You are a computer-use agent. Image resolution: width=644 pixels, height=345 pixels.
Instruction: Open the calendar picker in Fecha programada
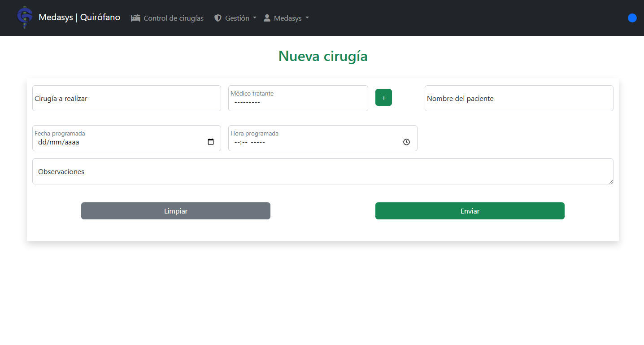(211, 142)
